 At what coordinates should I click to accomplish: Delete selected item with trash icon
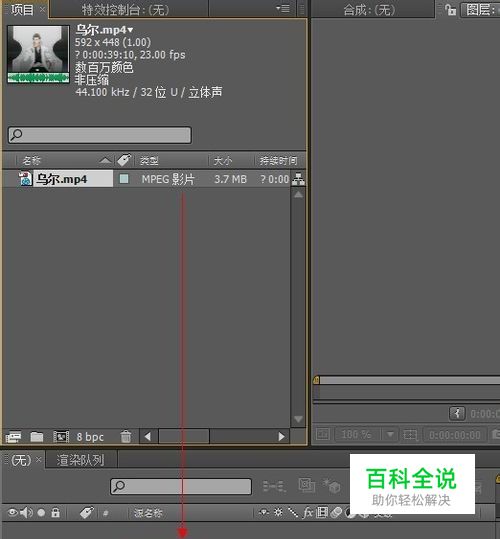(x=126, y=437)
